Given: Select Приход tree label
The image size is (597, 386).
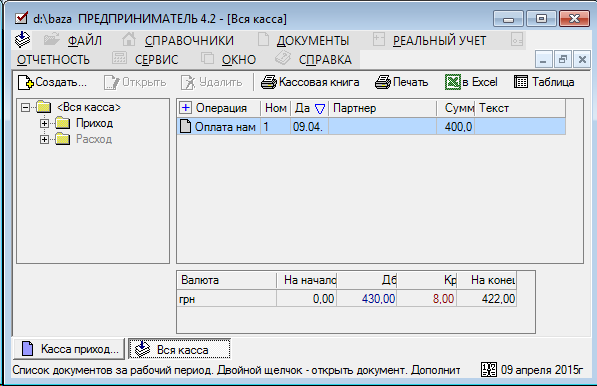Looking at the screenshot, I should (94, 123).
